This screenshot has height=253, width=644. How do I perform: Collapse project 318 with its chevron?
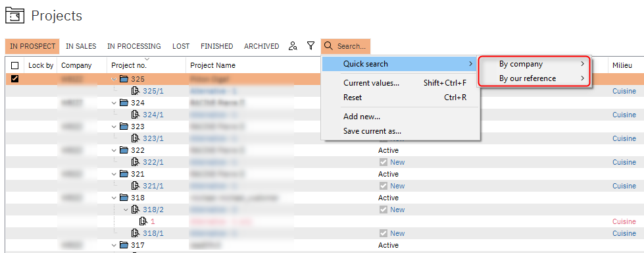click(114, 198)
